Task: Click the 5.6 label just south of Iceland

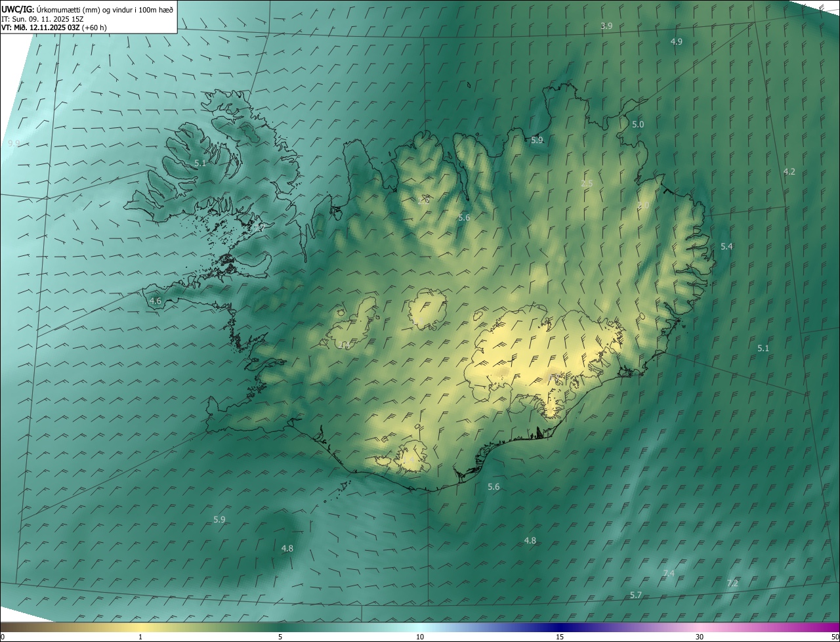Action: pos(493,486)
